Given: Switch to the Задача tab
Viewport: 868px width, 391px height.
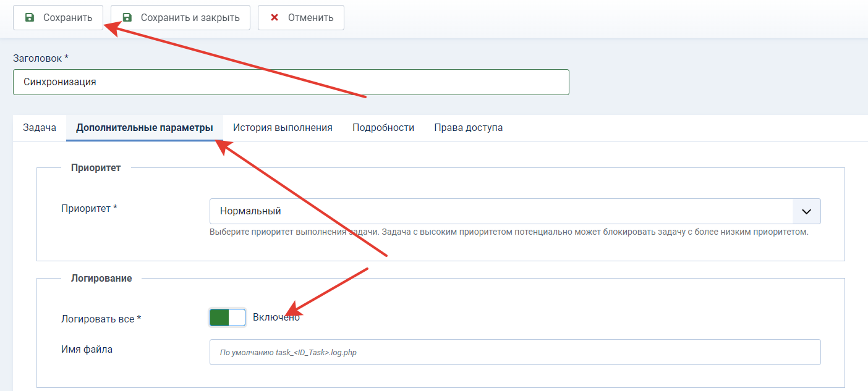Looking at the screenshot, I should [x=40, y=128].
